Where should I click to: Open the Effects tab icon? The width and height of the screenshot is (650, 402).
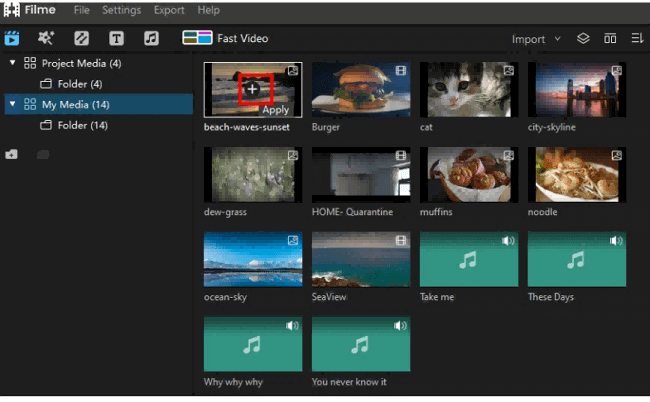point(46,38)
